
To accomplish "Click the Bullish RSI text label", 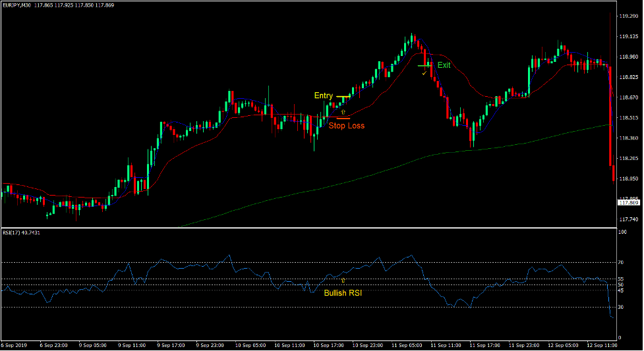I will [342, 293].
